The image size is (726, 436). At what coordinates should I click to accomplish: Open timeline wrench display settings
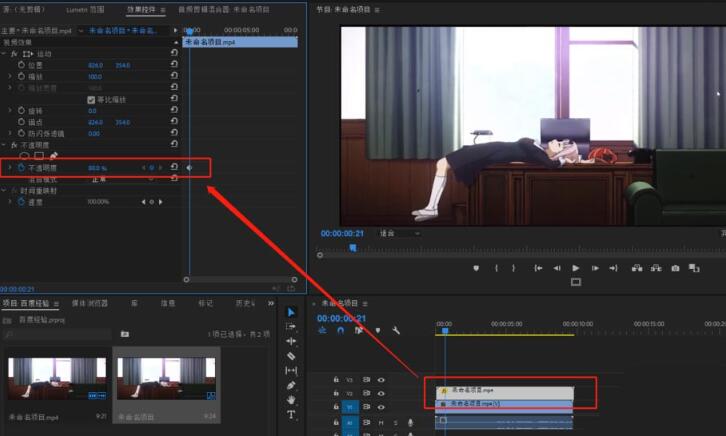(x=396, y=330)
